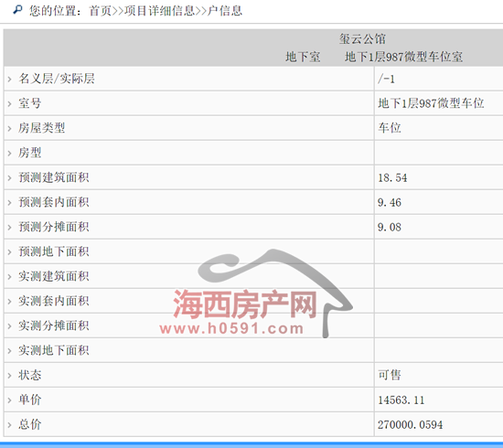Click the arrow icon next to 总价
503x448 pixels.
click(10, 424)
